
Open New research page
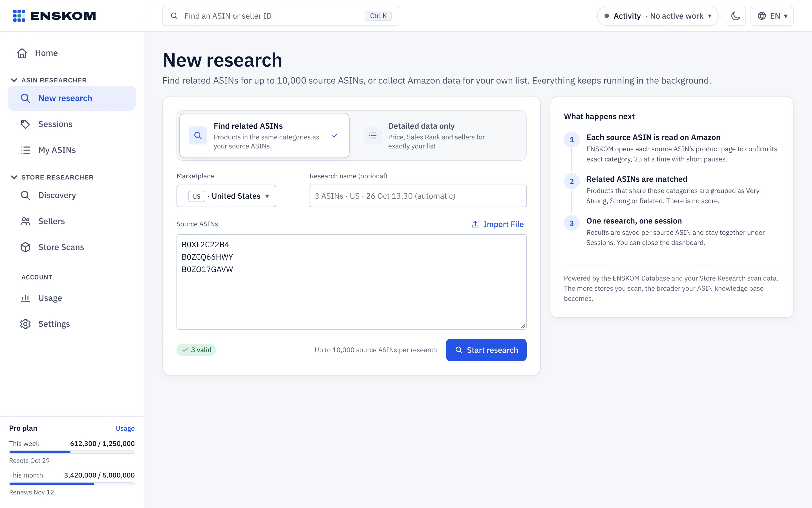coord(72,98)
